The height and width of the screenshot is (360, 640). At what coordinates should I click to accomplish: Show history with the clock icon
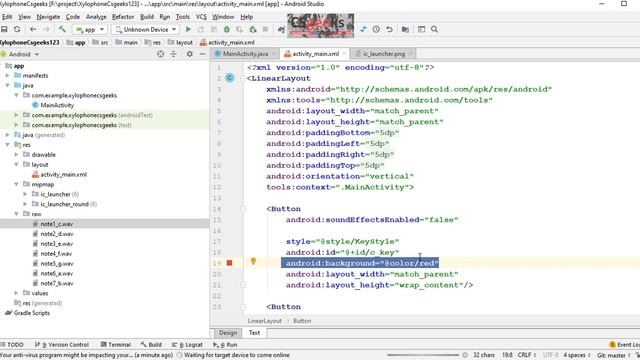376,29
